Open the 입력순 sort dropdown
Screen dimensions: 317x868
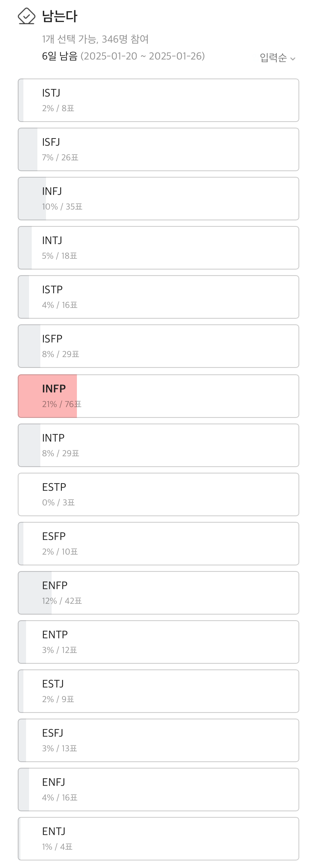[273, 58]
